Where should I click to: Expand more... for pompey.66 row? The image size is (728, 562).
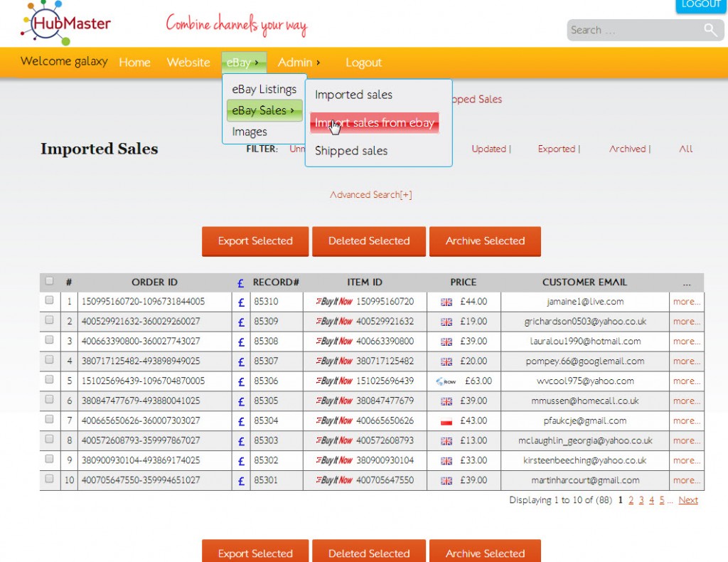(686, 361)
